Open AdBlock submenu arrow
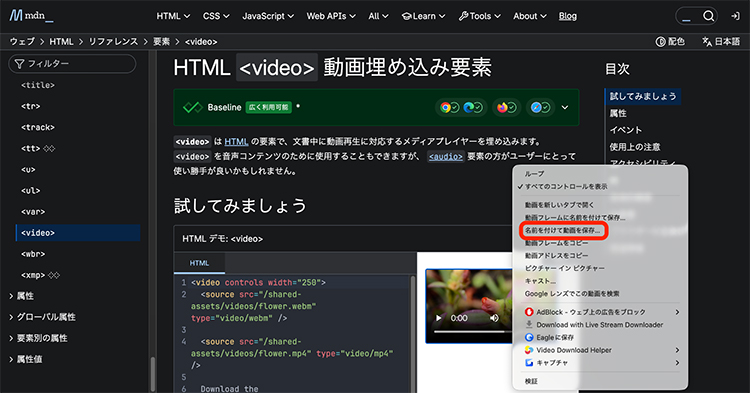The width and height of the screenshot is (750, 393). [677, 312]
